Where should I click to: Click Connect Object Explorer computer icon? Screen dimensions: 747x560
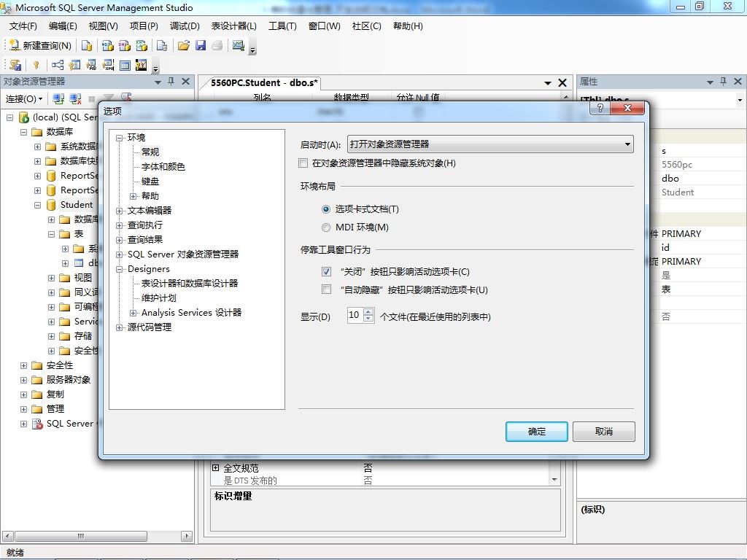(58, 99)
